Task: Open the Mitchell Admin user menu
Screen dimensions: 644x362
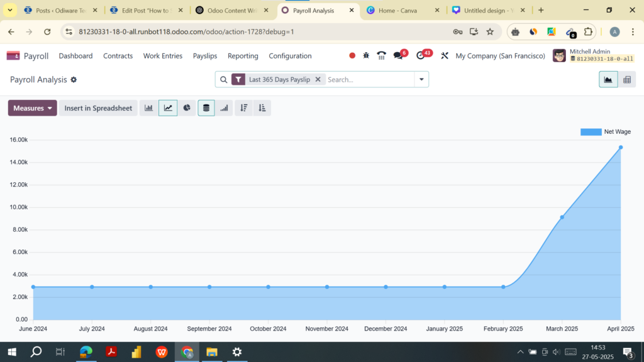Action: pos(591,55)
